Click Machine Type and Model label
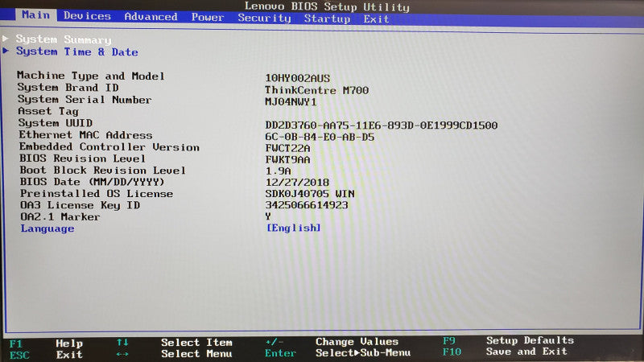644x362 pixels. point(90,76)
